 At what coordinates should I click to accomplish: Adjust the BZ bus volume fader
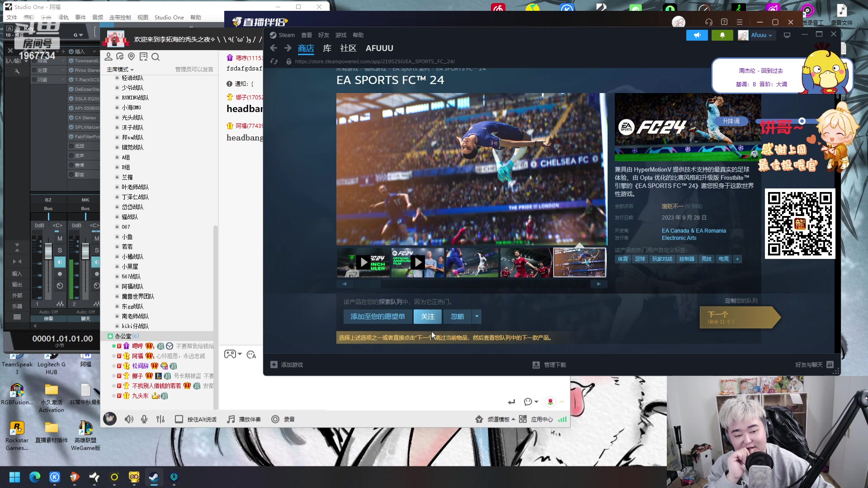click(x=48, y=252)
